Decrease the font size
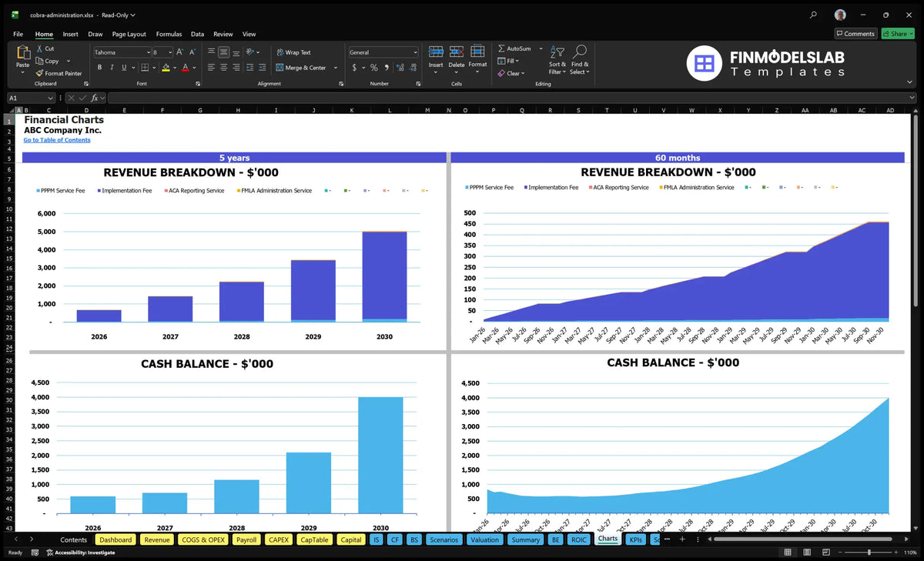This screenshot has height=561, width=924. 192,52
